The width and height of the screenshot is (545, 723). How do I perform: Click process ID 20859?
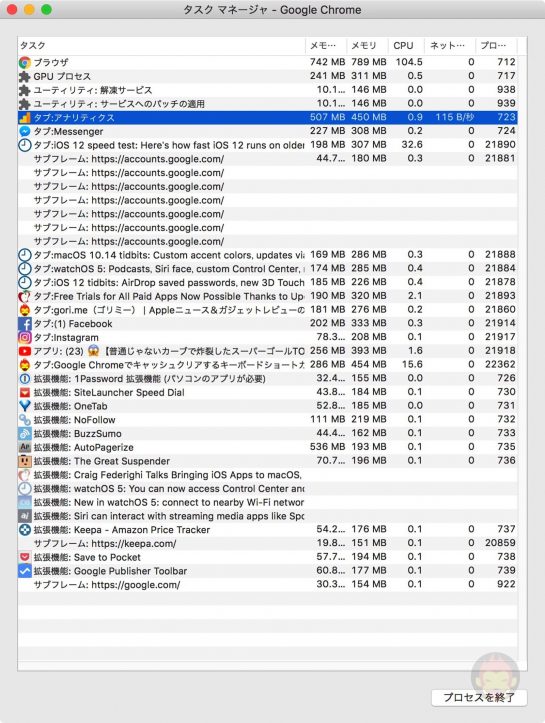500,543
